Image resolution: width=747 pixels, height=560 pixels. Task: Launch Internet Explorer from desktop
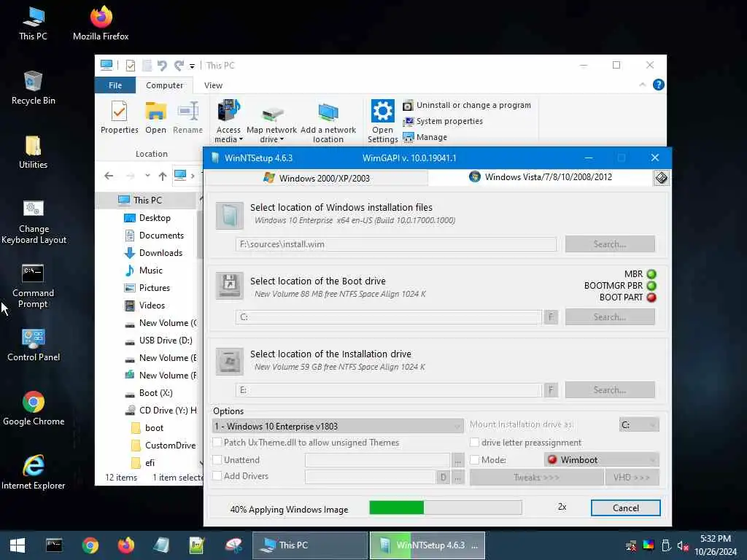[x=34, y=472]
